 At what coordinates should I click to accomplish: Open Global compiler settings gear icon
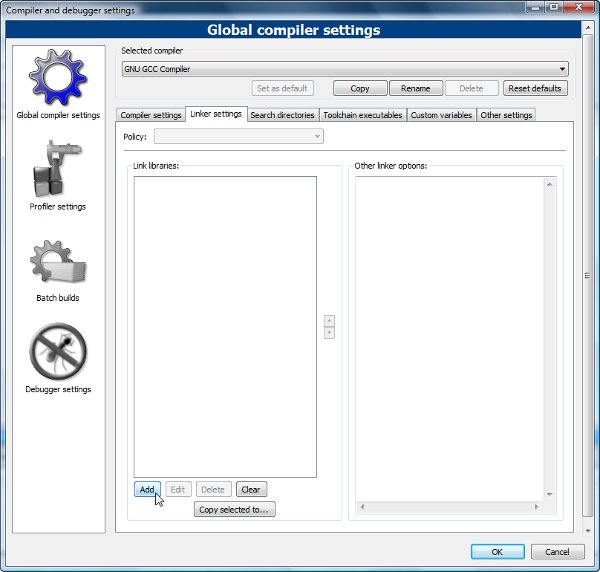[57, 77]
